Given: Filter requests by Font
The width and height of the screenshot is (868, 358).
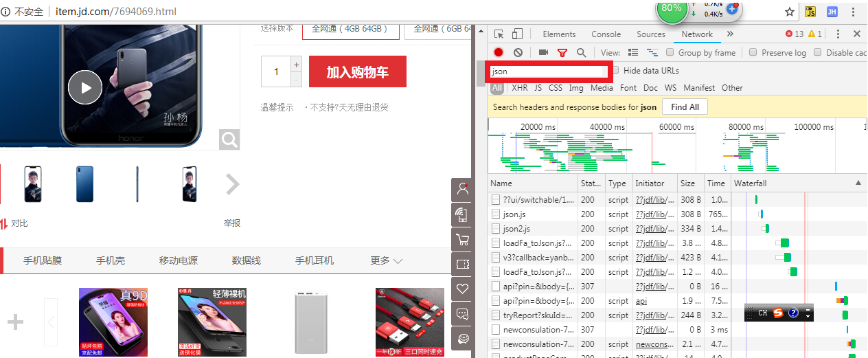Looking at the screenshot, I should click(x=628, y=88).
